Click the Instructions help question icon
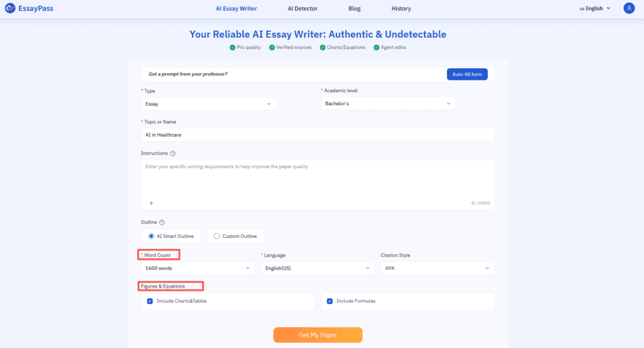This screenshot has width=644, height=348. click(173, 154)
